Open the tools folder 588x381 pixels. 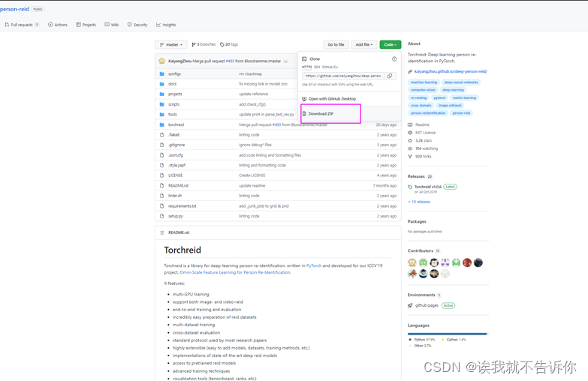[173, 114]
